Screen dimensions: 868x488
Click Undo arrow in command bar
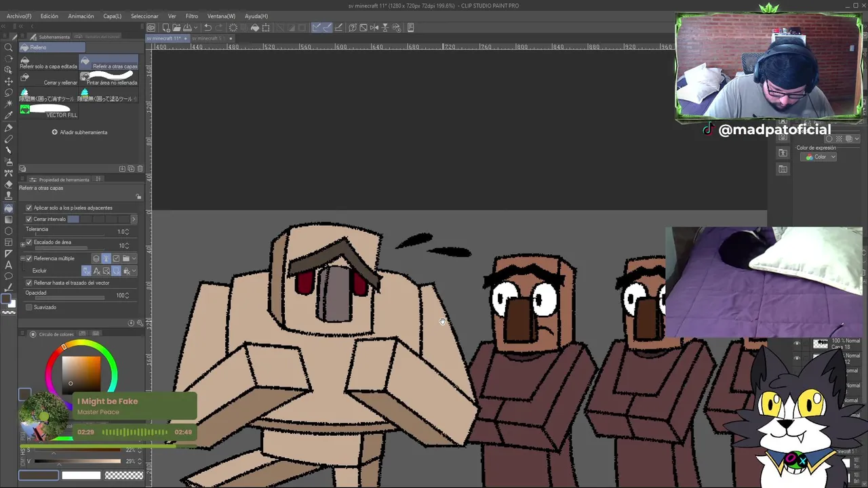(x=208, y=28)
